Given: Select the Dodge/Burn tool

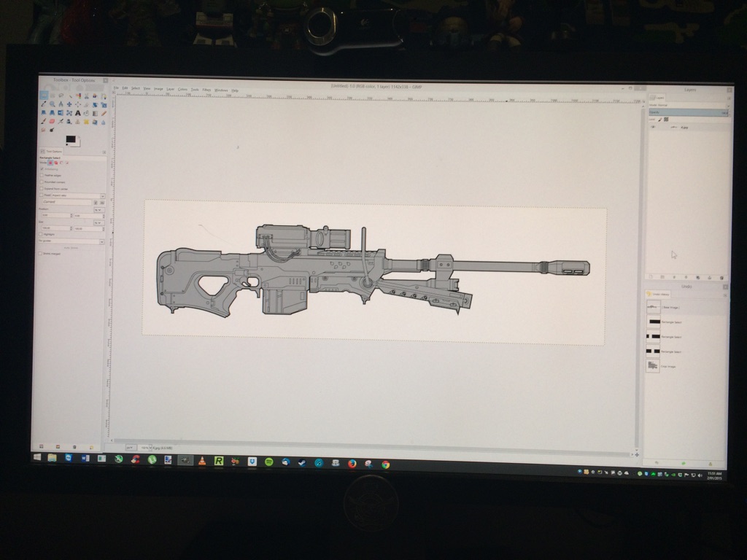Looking at the screenshot, I should 53,130.
